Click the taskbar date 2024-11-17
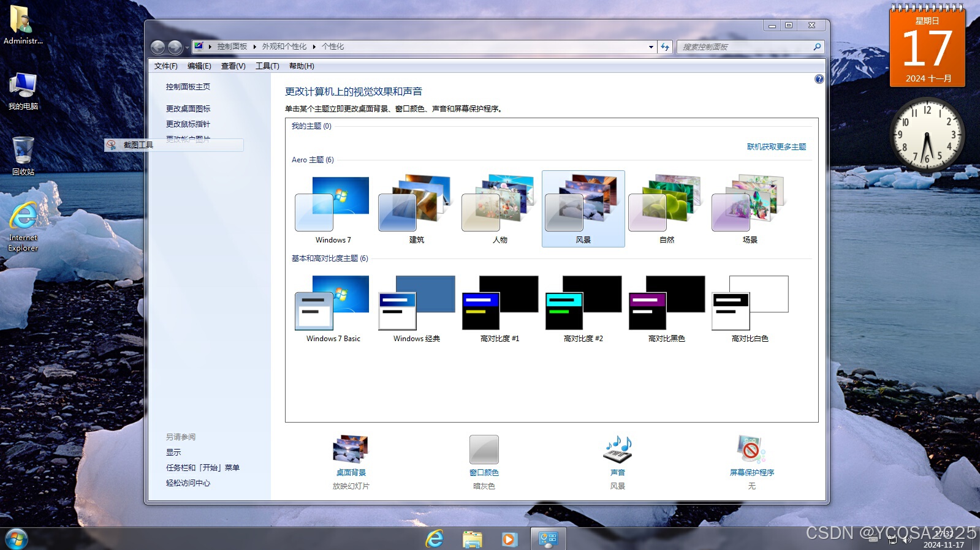Viewport: 980px width, 550px height. (x=943, y=544)
